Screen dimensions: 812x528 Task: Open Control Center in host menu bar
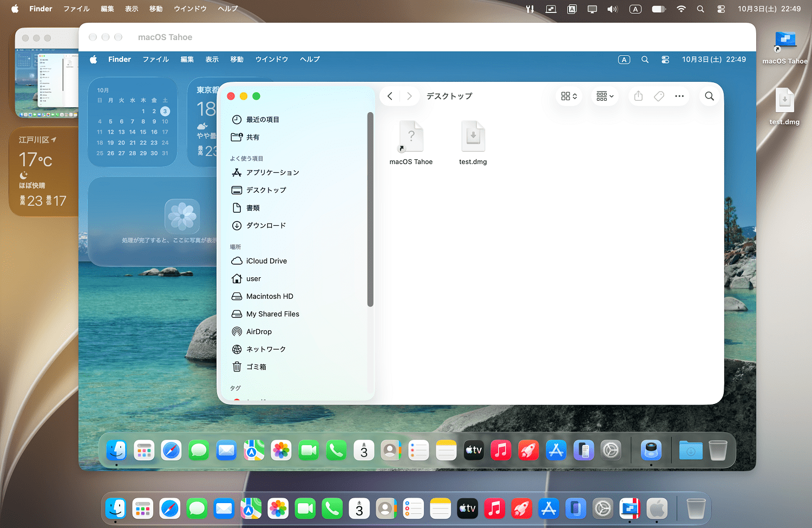point(721,9)
